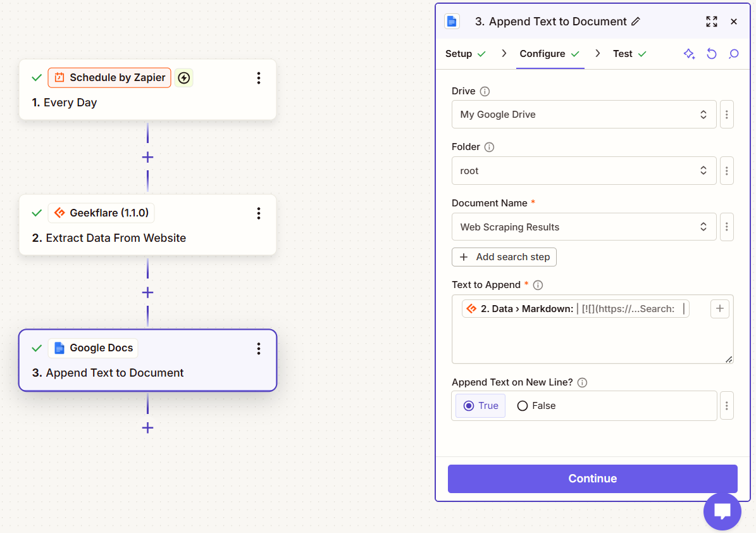Open the three-dot menu on Schedule by Zapier step
Viewport: 756px width, 533px height.
click(x=259, y=78)
